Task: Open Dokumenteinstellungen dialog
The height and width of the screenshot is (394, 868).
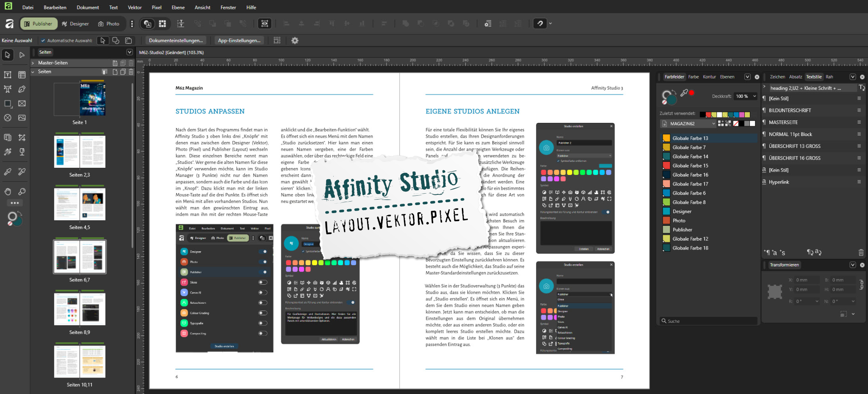Action: [x=176, y=41]
